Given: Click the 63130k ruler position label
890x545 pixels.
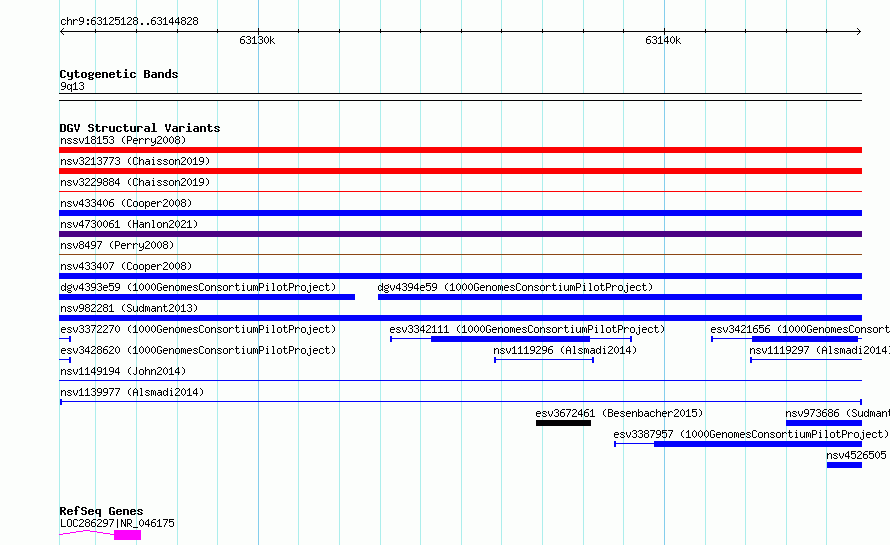Looking at the screenshot, I should pos(257,40).
